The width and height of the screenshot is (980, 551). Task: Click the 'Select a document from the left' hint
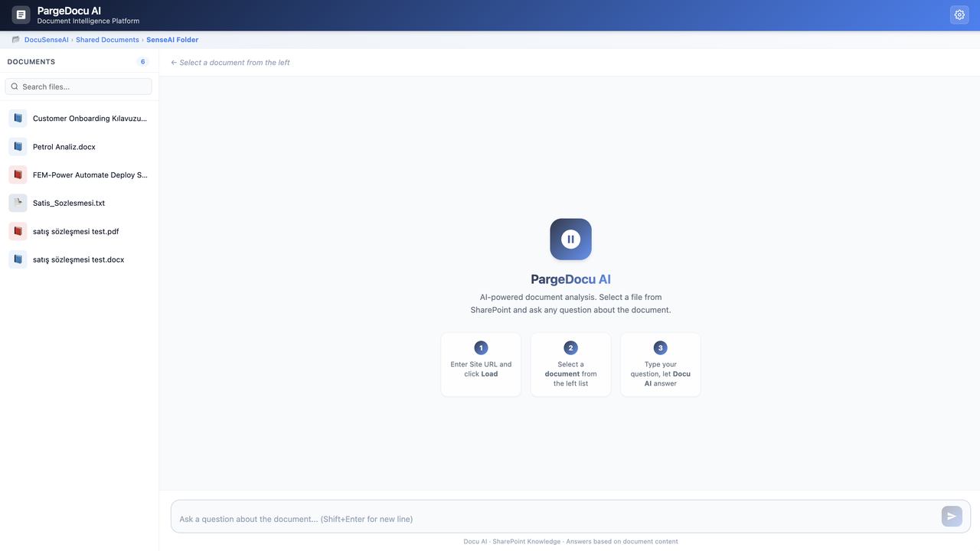[x=230, y=63]
